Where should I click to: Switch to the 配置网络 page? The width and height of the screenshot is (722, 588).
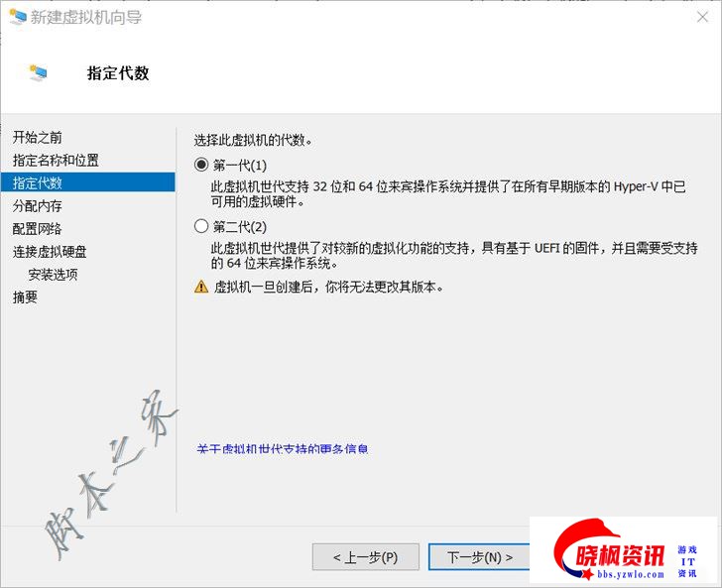point(38,228)
